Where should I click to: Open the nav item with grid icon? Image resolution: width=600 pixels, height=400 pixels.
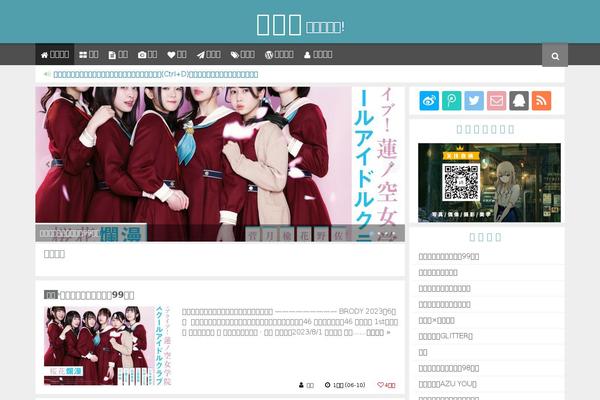(89, 54)
